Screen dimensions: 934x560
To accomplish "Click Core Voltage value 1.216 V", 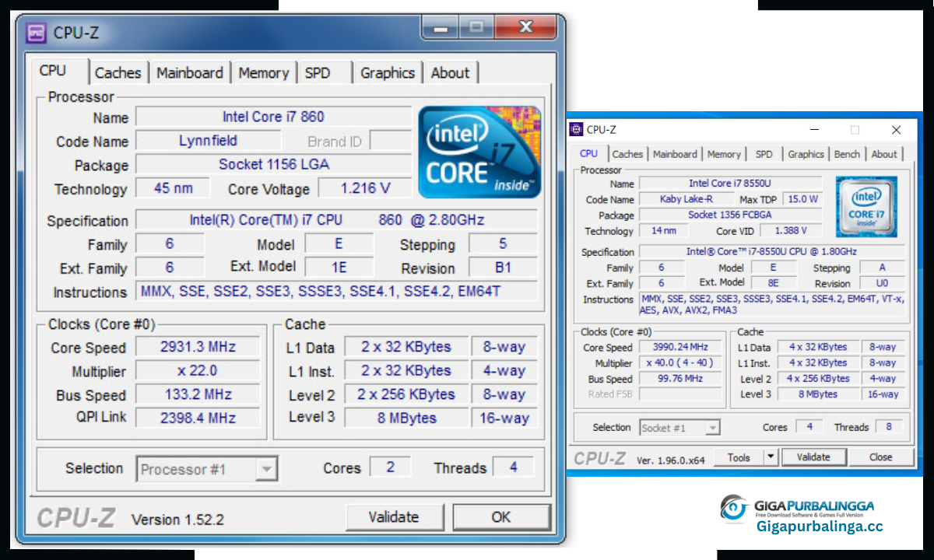I will click(365, 188).
